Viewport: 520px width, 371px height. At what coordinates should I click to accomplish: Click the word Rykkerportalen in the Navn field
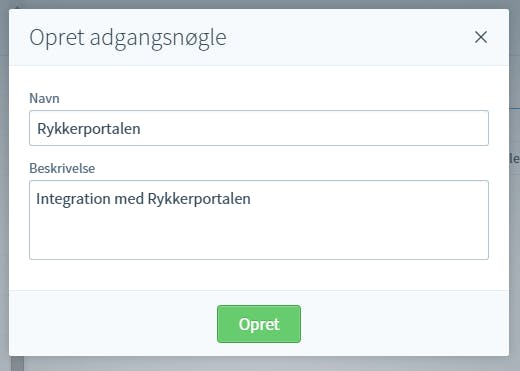coord(89,129)
